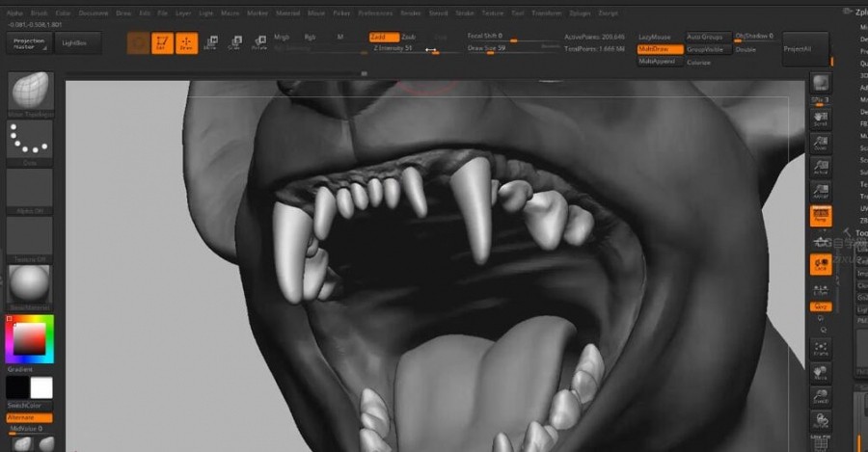Toggle the Double sided option

click(x=746, y=49)
